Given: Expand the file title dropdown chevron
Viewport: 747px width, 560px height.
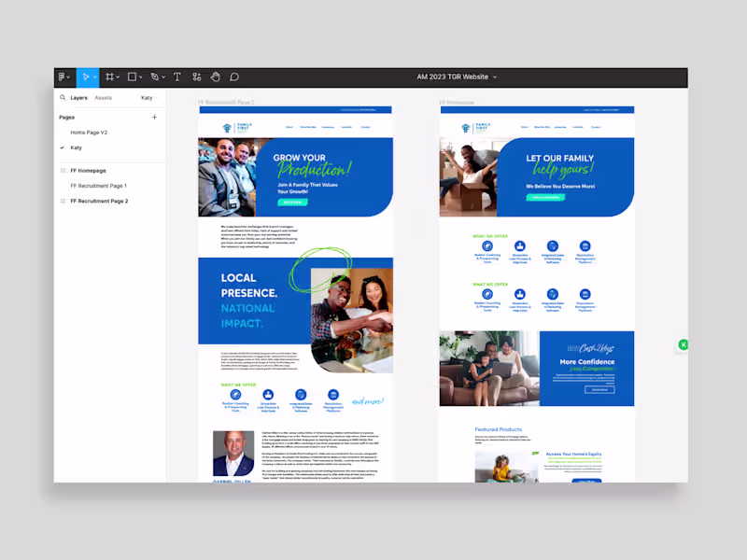Looking at the screenshot, I should coord(495,77).
